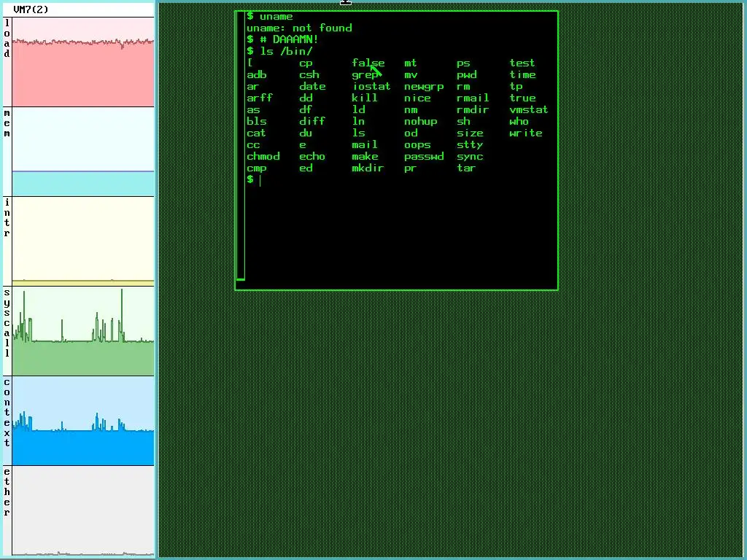Click the 'oops' file name
This screenshot has height=560, width=747.
click(417, 145)
